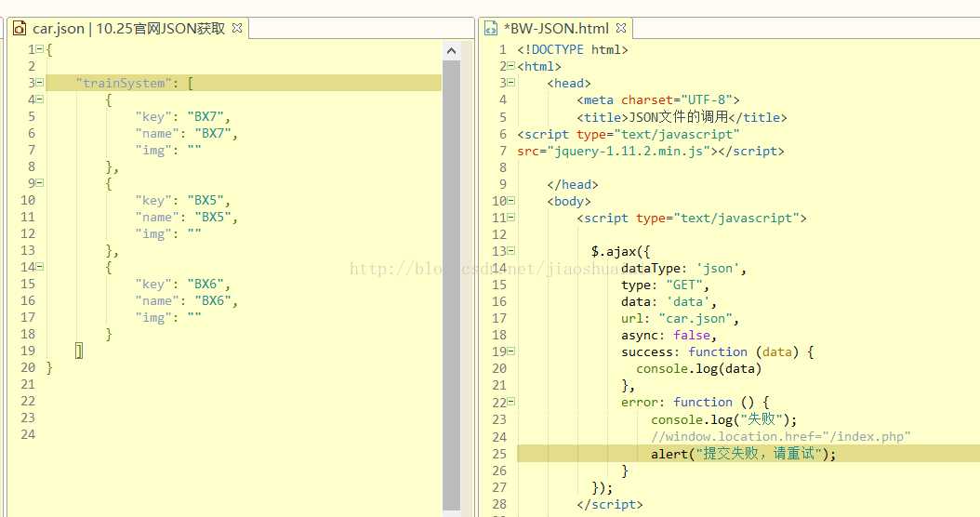This screenshot has width=980, height=517.
Task: Click console.log("失败") statement
Action: pyautogui.click(x=723, y=419)
